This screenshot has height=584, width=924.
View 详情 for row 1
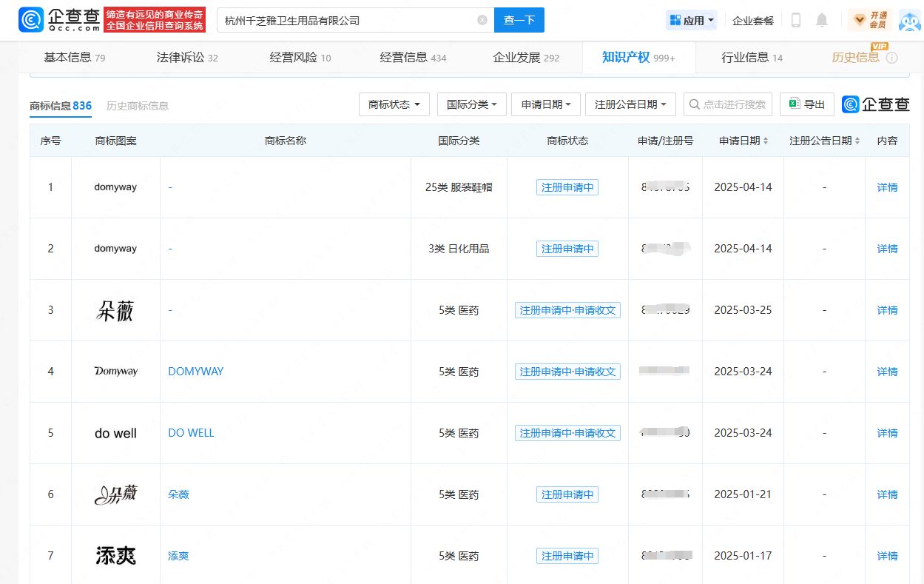[887, 187]
